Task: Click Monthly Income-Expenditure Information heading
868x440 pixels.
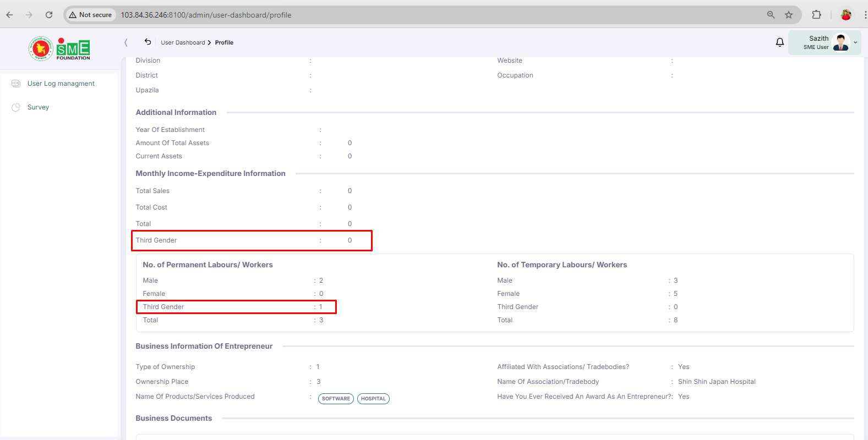Action: [211, 173]
